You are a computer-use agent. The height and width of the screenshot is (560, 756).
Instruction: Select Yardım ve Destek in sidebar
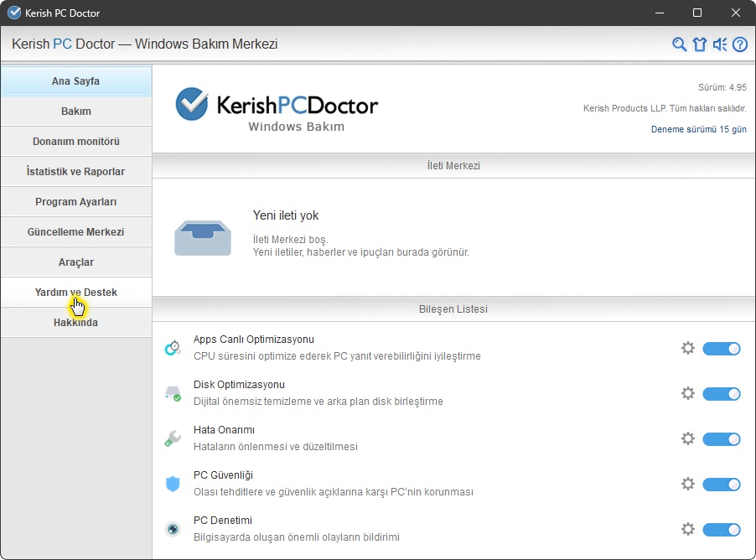coord(76,293)
